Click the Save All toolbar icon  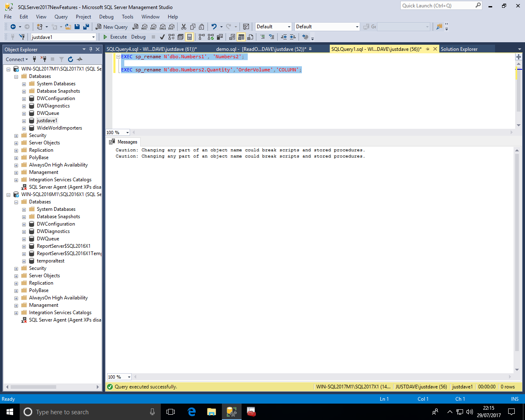[86, 27]
